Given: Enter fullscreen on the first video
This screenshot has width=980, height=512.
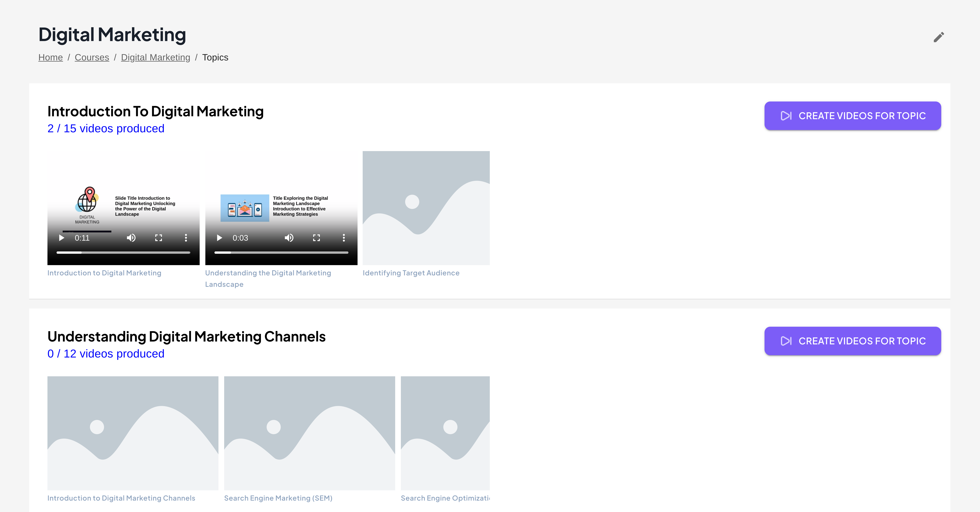Looking at the screenshot, I should [x=159, y=238].
